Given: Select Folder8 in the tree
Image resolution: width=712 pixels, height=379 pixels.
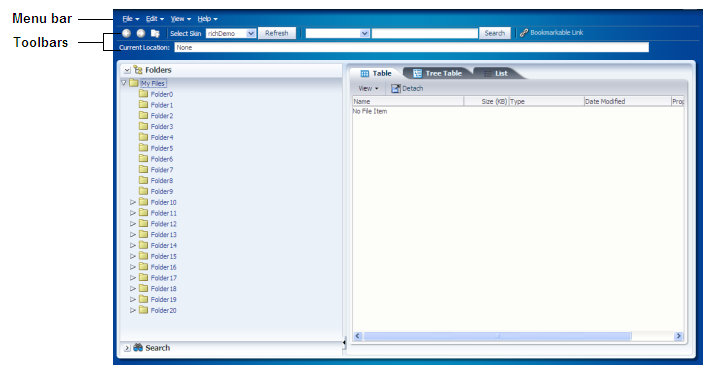Looking at the screenshot, I should [x=162, y=181].
